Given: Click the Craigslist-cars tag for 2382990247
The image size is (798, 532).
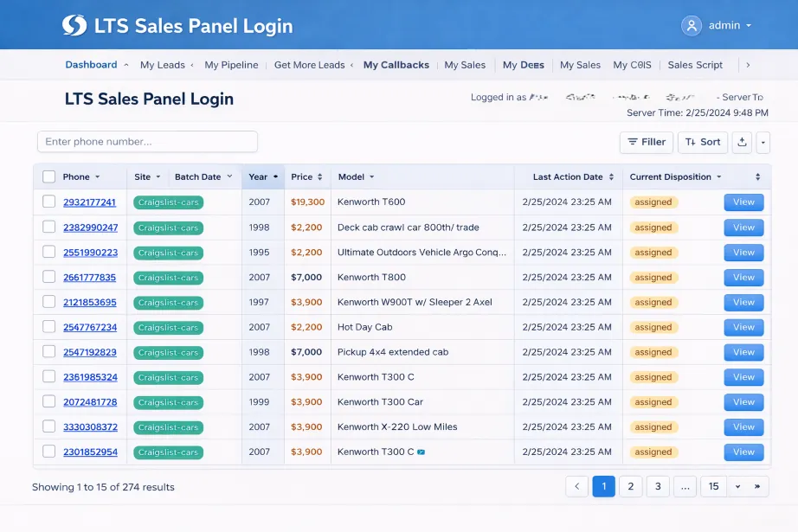Looking at the screenshot, I should [x=169, y=228].
